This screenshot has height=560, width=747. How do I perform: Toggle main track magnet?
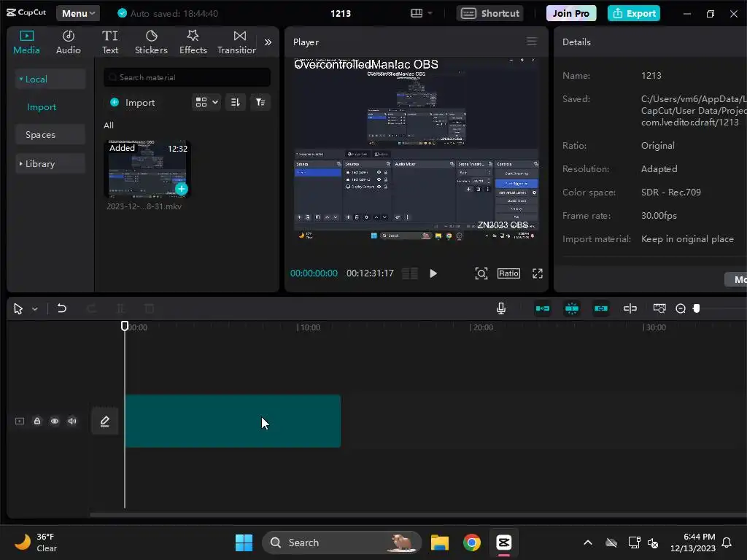[543, 308]
